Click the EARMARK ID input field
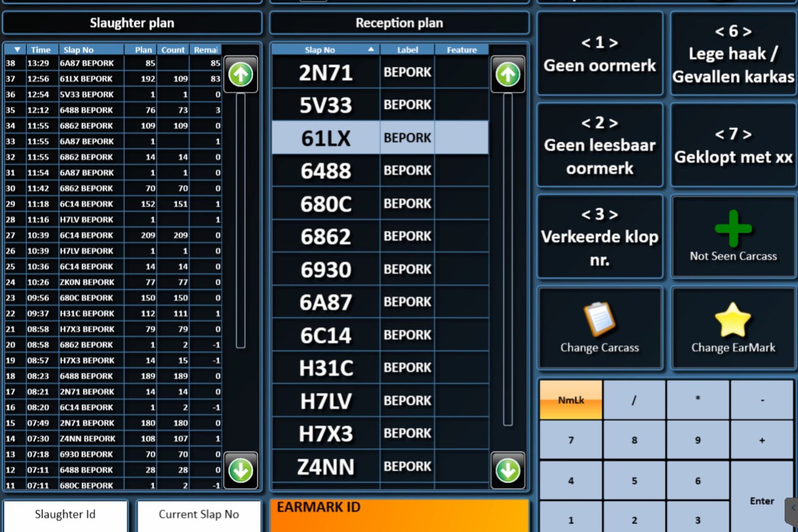The height and width of the screenshot is (532, 798). point(399,516)
